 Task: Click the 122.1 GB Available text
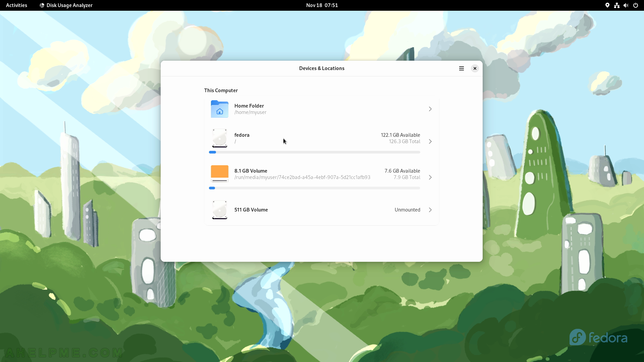coord(400,135)
